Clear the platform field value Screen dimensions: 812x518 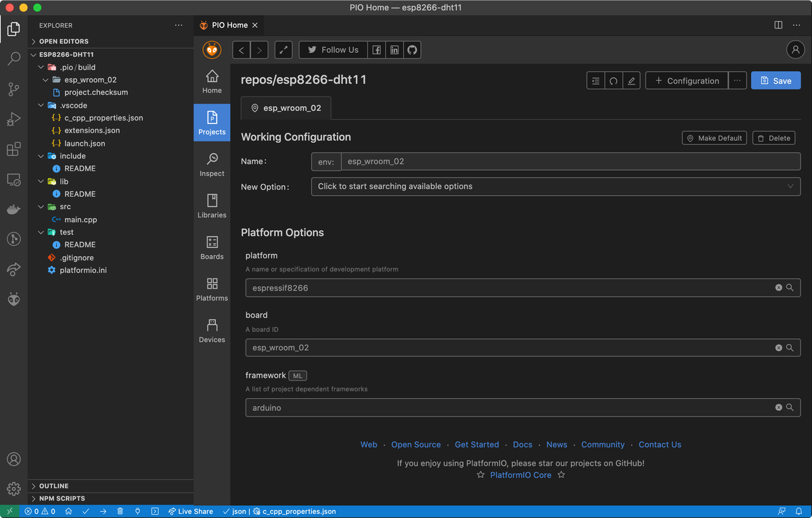pyautogui.click(x=778, y=288)
